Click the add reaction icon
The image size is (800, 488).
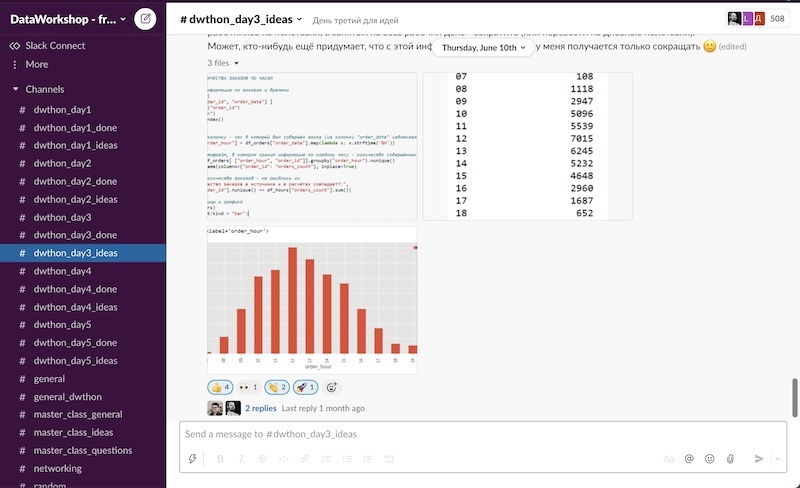[332, 387]
